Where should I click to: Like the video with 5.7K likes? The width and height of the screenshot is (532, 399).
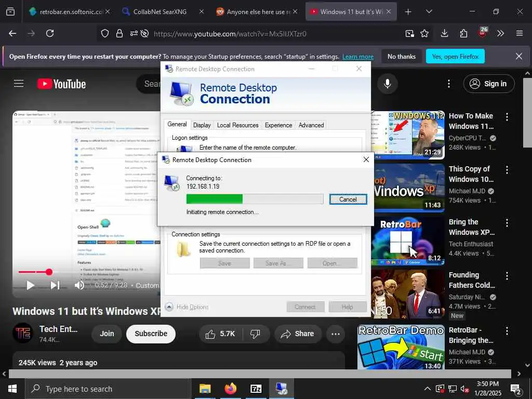pos(220,334)
